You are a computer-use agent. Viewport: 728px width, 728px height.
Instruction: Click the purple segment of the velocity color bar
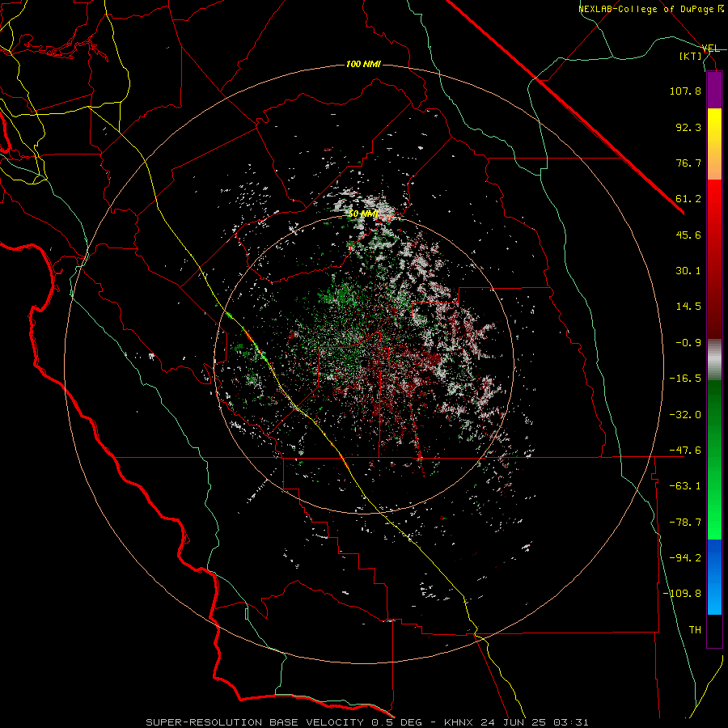coord(714,90)
